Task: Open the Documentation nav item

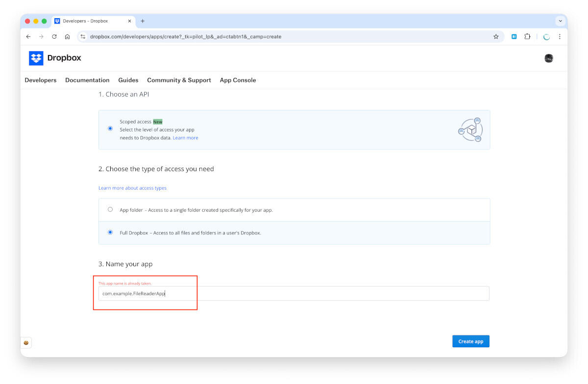Action: pyautogui.click(x=87, y=80)
